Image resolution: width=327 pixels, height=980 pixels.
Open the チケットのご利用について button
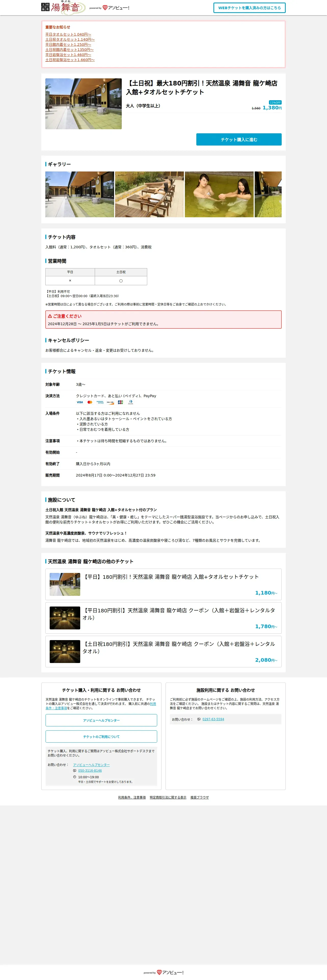coord(101,737)
